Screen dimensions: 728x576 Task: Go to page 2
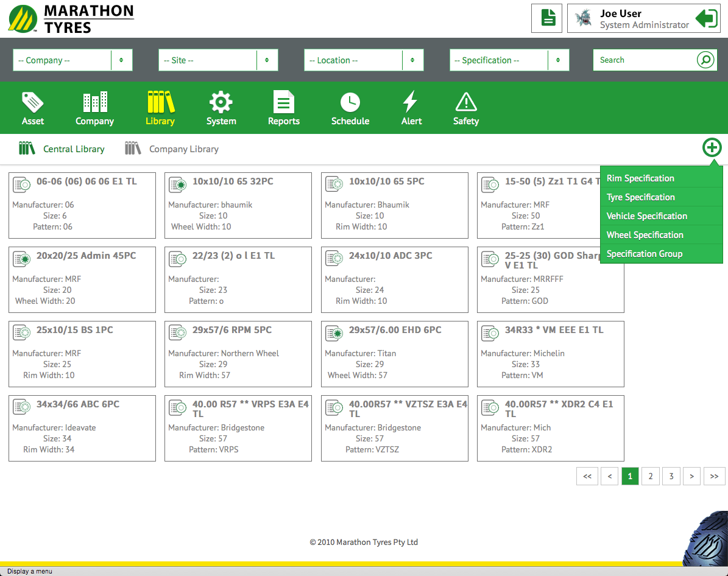pyautogui.click(x=651, y=476)
